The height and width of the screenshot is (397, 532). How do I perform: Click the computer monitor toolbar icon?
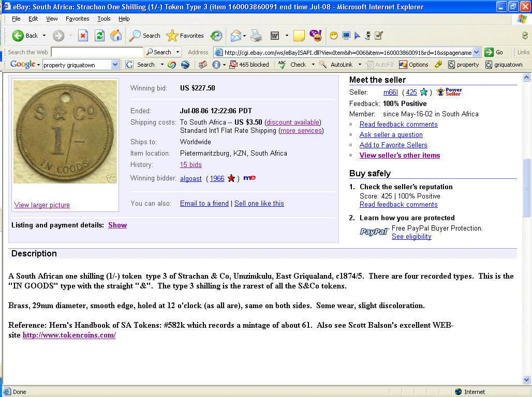pyautogui.click(x=346, y=36)
